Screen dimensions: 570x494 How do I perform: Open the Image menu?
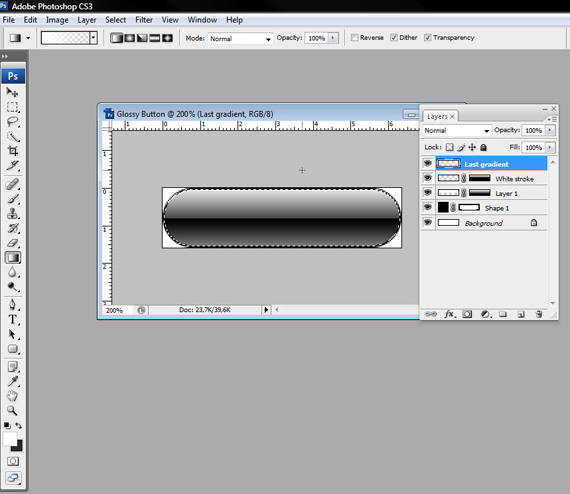pos(57,20)
